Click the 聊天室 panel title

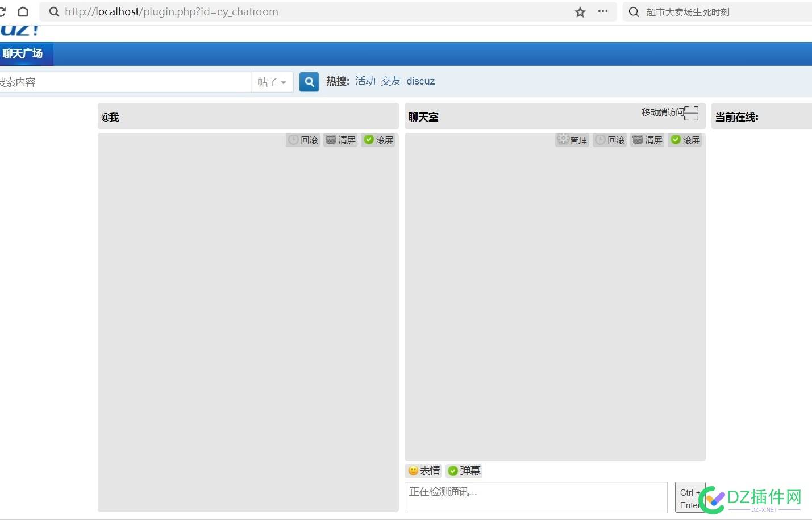coord(423,118)
